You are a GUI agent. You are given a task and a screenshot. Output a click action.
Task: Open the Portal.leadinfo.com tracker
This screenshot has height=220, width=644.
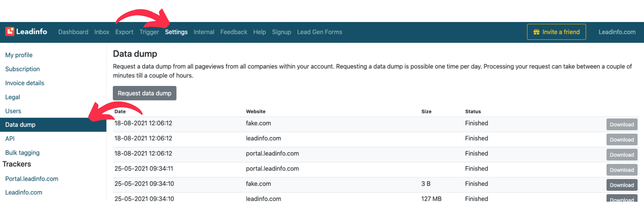coord(32,178)
